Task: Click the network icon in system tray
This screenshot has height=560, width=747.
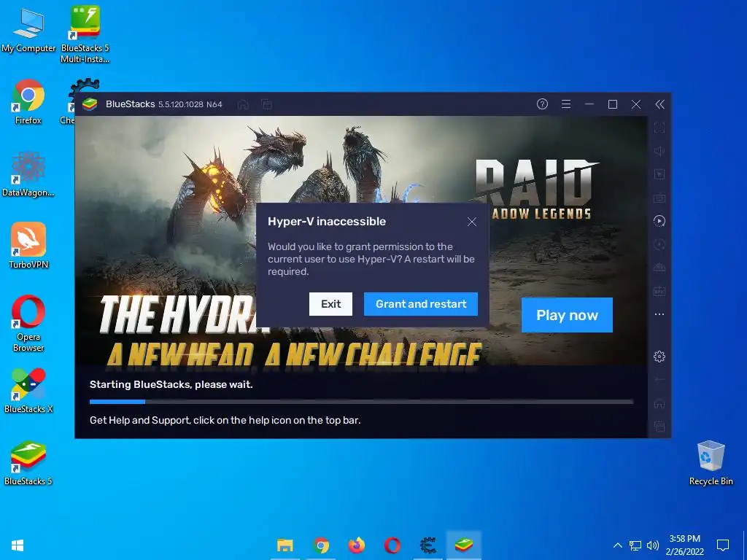Action: [x=635, y=545]
